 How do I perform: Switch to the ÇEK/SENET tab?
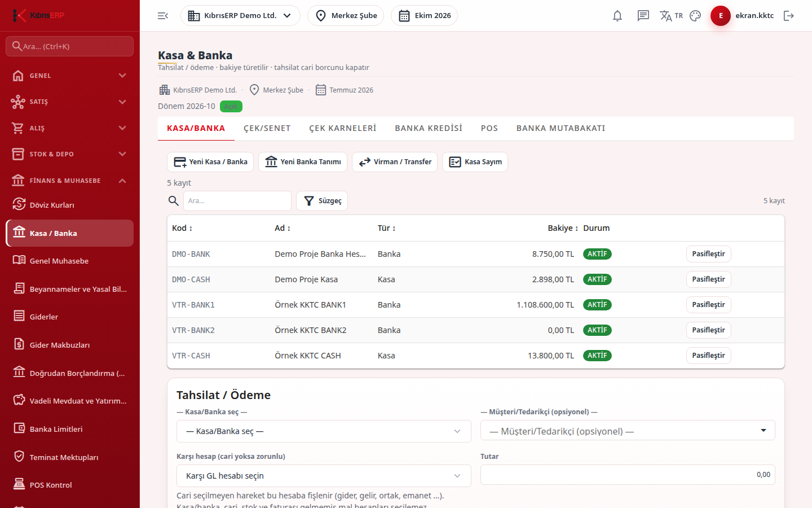click(x=267, y=129)
